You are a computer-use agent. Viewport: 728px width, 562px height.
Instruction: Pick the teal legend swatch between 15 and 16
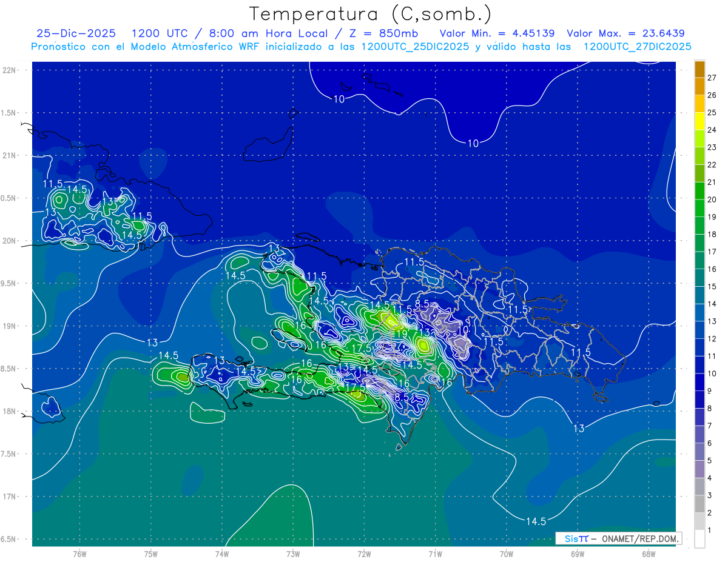[699, 278]
